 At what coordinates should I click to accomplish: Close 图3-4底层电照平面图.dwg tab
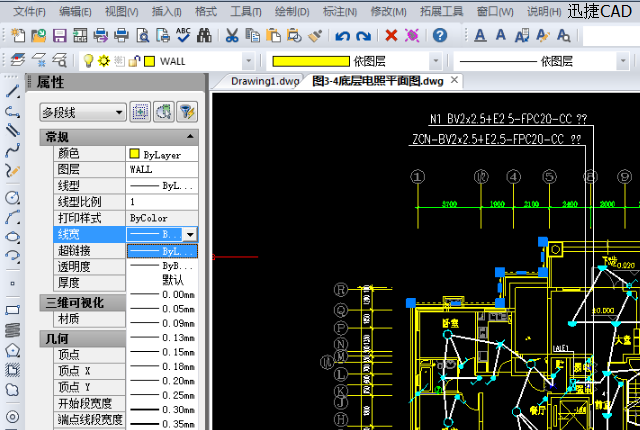click(x=454, y=80)
